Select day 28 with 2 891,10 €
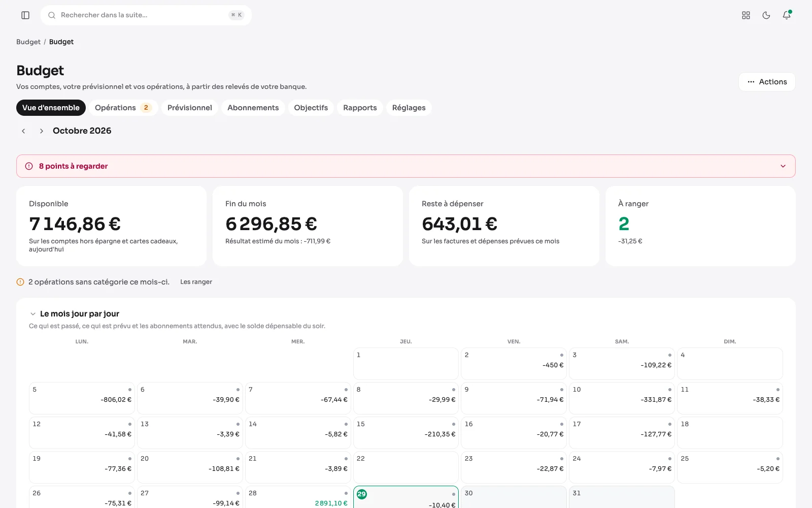This screenshot has height=508, width=812. [298, 497]
